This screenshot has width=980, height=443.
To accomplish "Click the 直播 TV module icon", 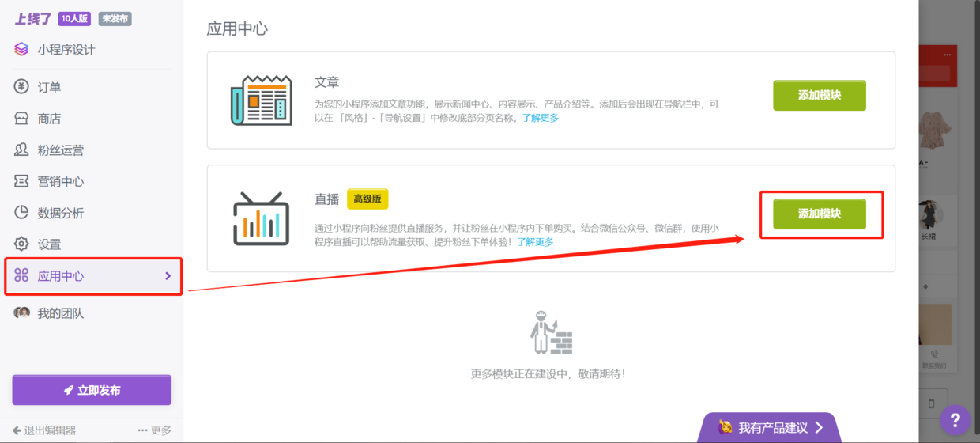I will coord(261,218).
